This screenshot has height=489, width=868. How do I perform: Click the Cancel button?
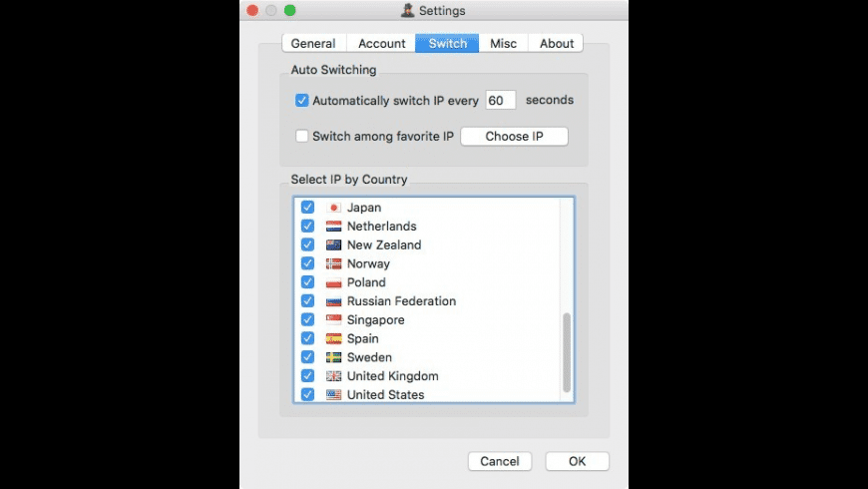[499, 461]
